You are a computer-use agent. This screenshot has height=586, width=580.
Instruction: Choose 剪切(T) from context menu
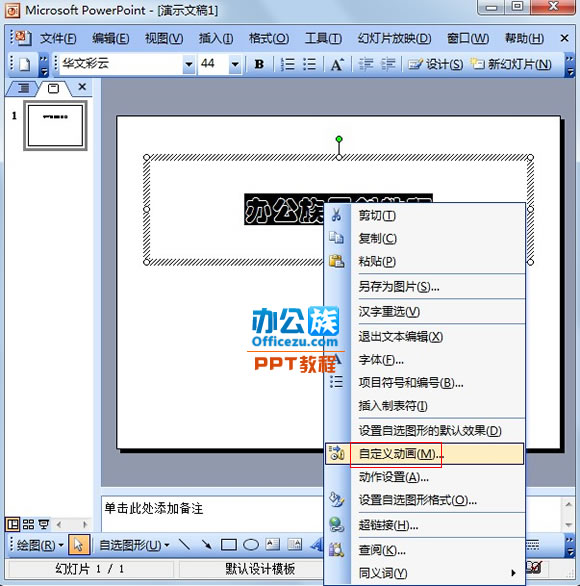pos(424,216)
